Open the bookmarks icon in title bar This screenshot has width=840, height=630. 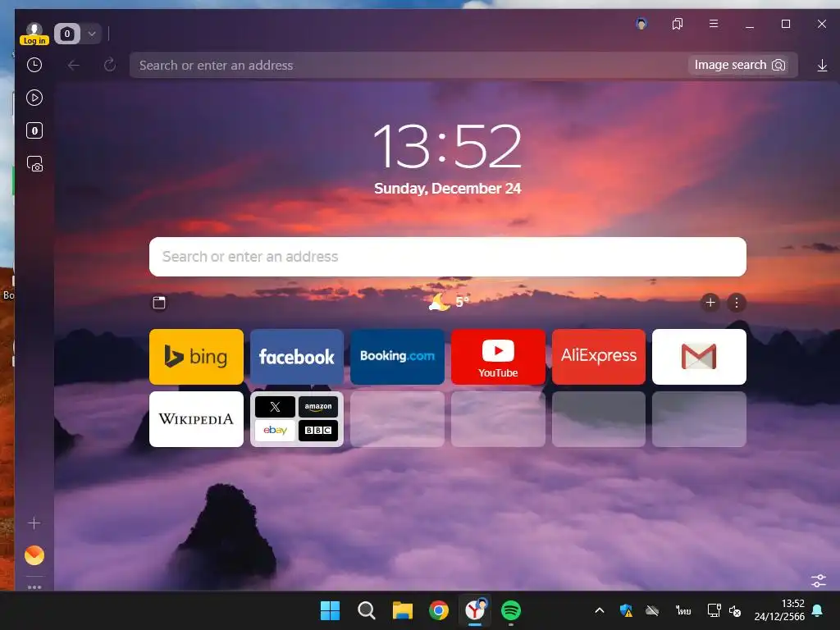tap(677, 24)
